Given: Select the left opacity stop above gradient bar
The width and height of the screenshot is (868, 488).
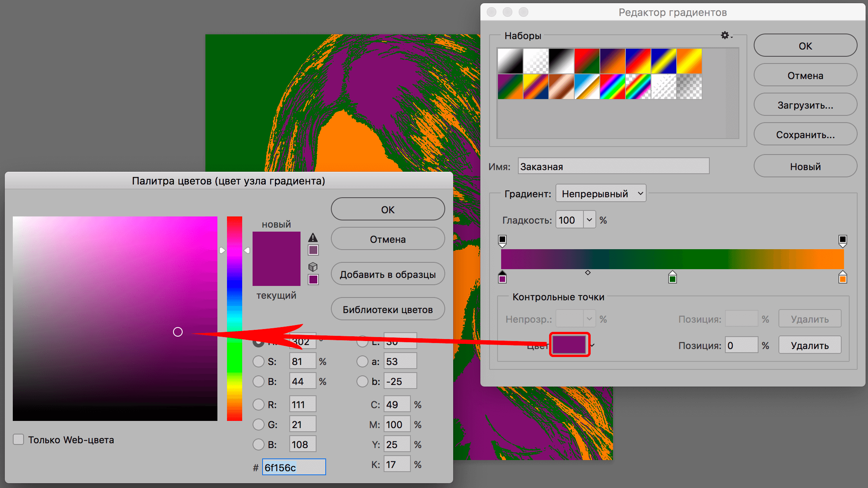Looking at the screenshot, I should pos(502,240).
